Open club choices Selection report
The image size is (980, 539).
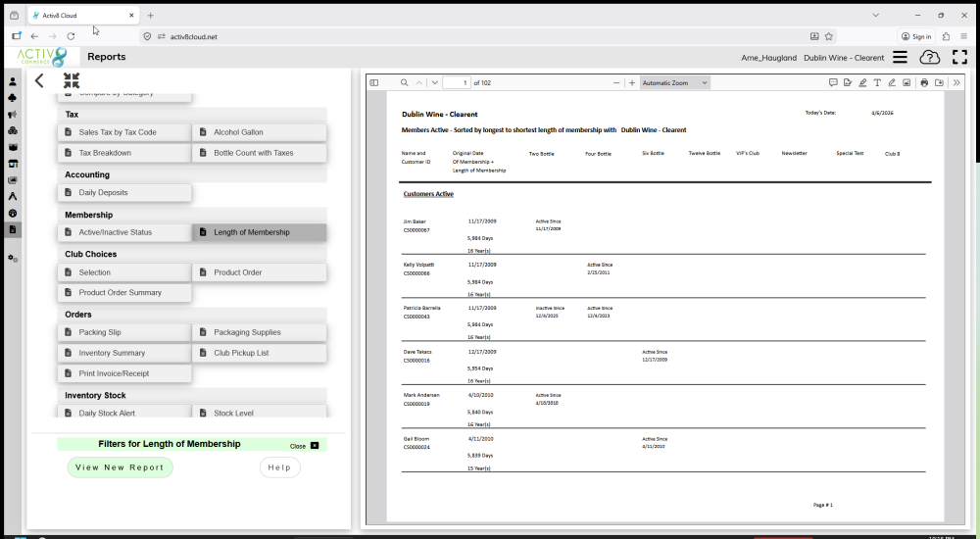(124, 272)
